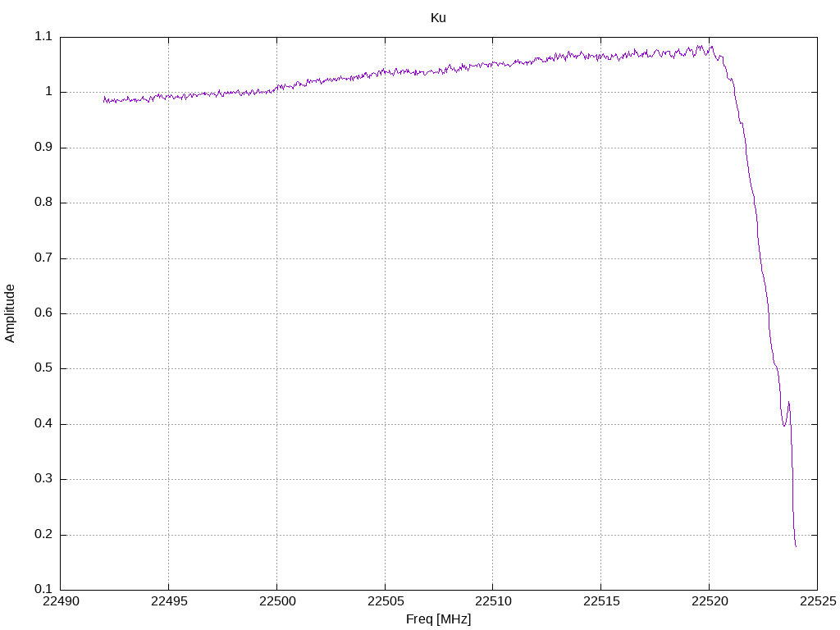The image size is (840, 630).
Task: Click the 1.1 y-axis tick label
Action: point(43,36)
